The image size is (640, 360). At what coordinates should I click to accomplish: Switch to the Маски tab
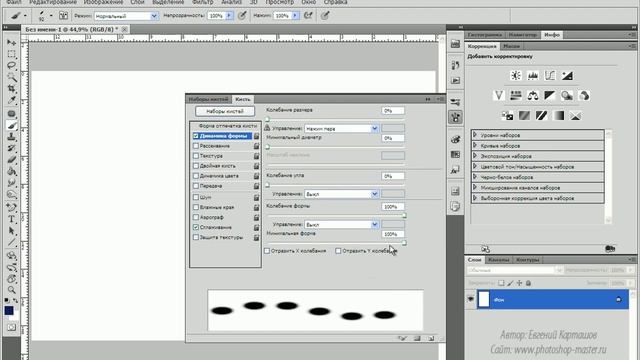511,46
